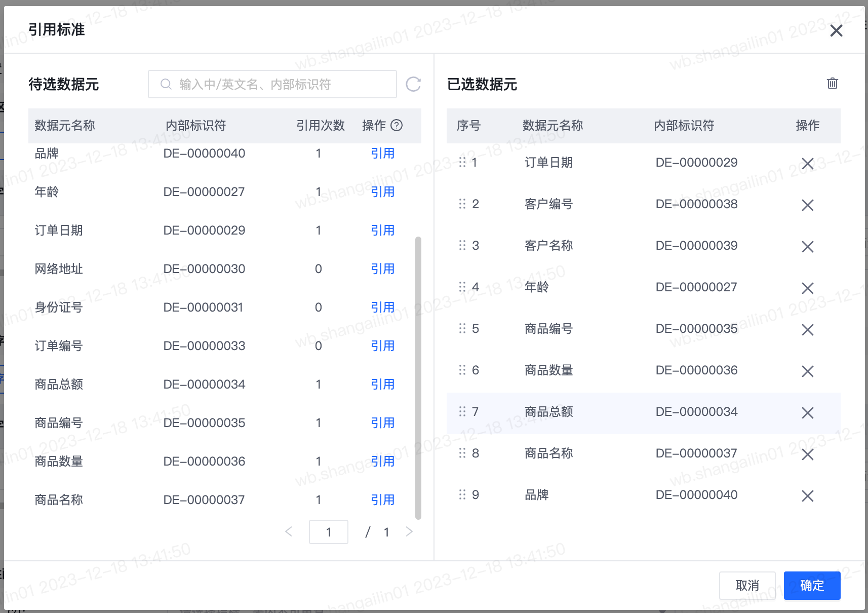Click the drag handle of selected row 5
The height and width of the screenshot is (613, 868).
pyautogui.click(x=462, y=328)
